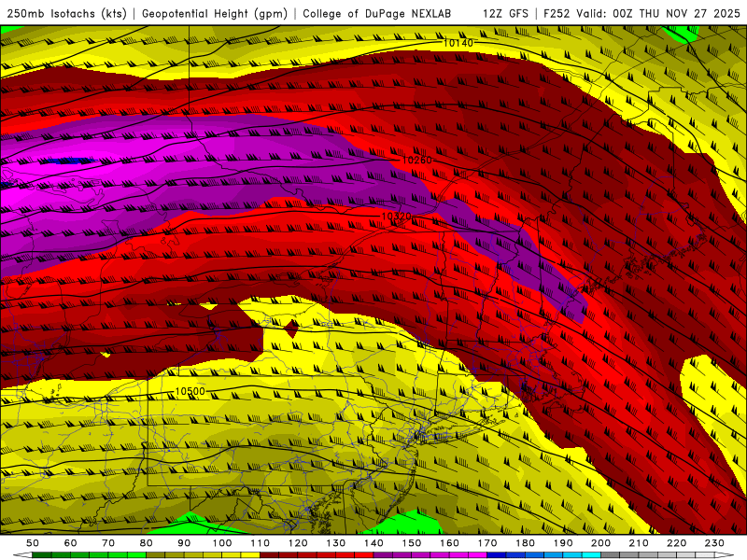747x560 pixels.
Task: Click the 10260 height contour label
Action: click(x=416, y=160)
